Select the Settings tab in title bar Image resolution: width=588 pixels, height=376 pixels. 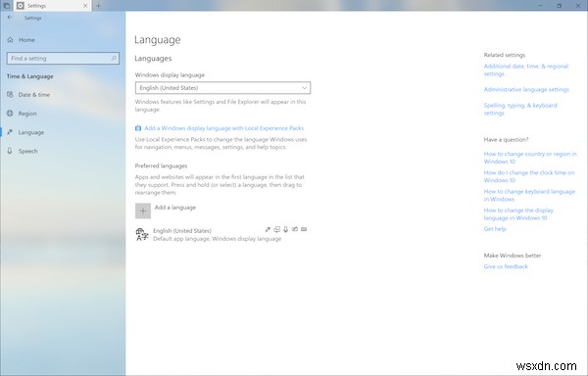(x=53, y=6)
